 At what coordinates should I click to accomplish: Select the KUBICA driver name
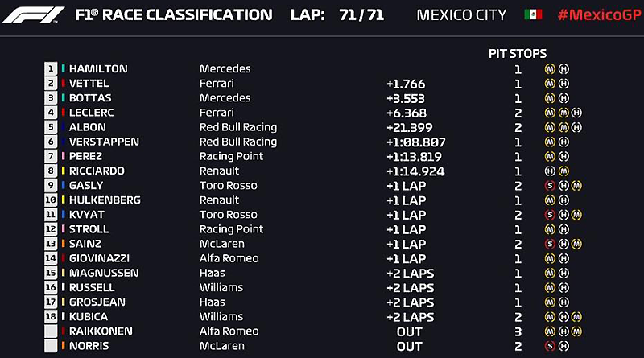(89, 316)
